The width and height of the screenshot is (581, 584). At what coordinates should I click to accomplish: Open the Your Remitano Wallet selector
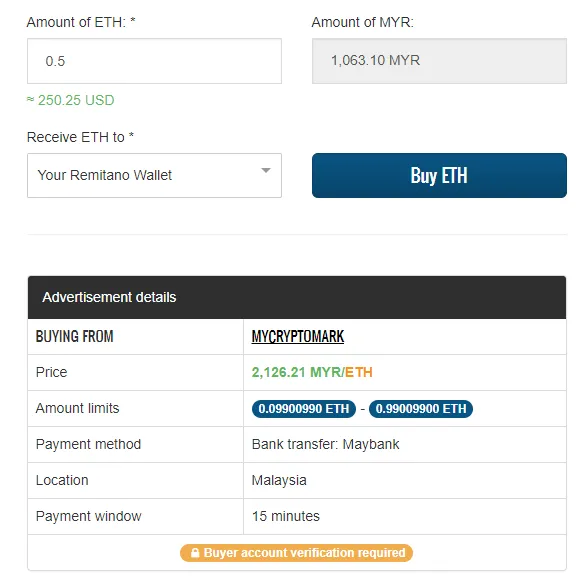click(x=154, y=175)
